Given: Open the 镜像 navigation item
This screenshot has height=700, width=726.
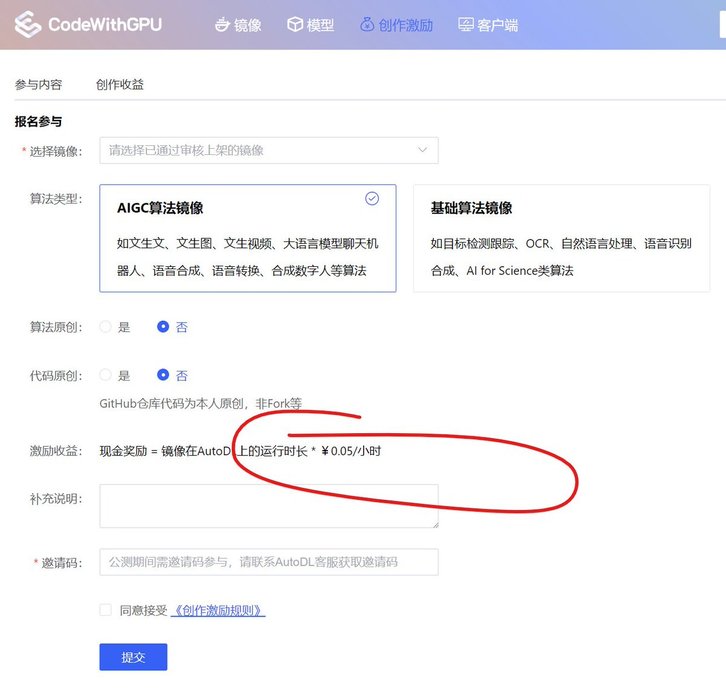Looking at the screenshot, I should tap(238, 25).
